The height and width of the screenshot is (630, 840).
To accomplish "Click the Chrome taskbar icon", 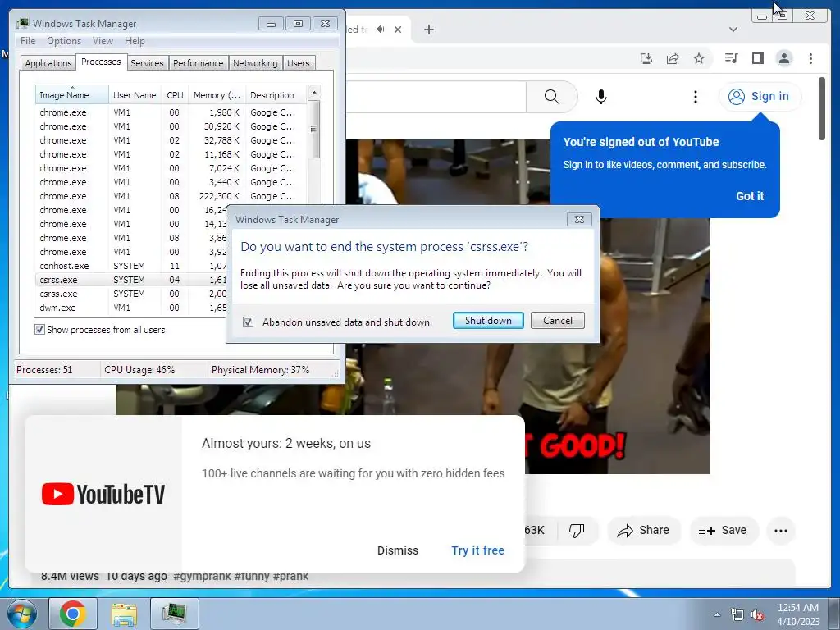I will (x=73, y=614).
